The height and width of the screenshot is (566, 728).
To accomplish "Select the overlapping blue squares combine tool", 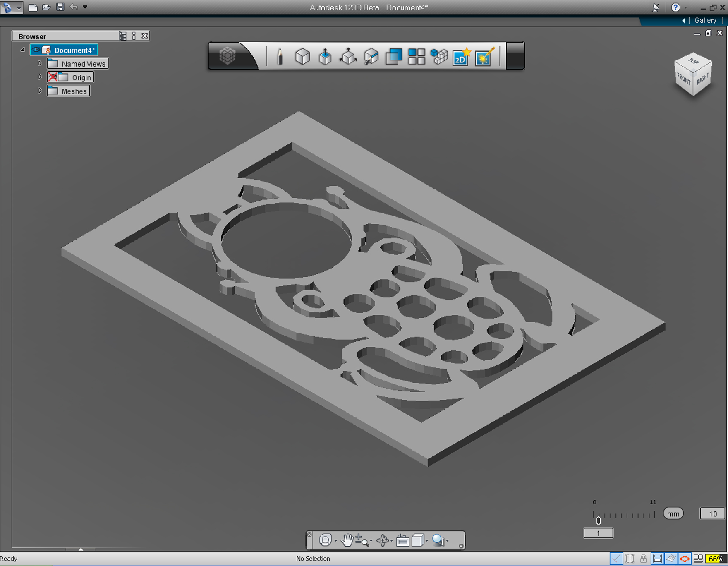I will click(394, 56).
